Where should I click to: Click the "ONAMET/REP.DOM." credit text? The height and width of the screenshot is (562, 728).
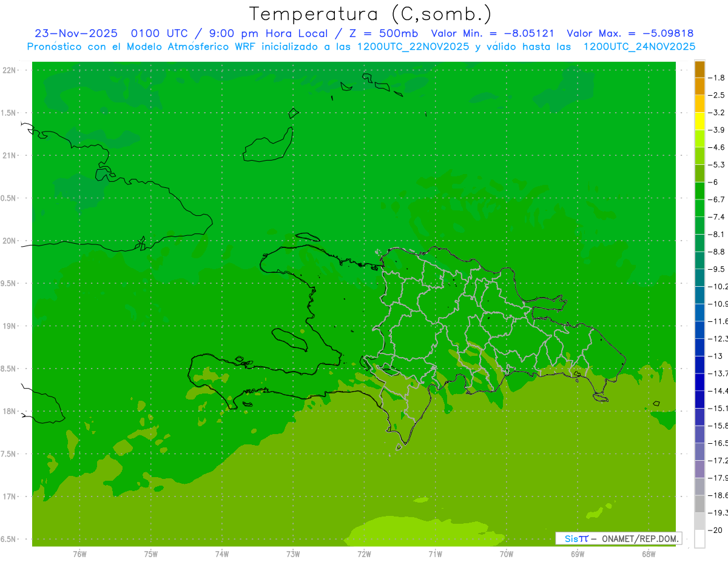coord(639,538)
